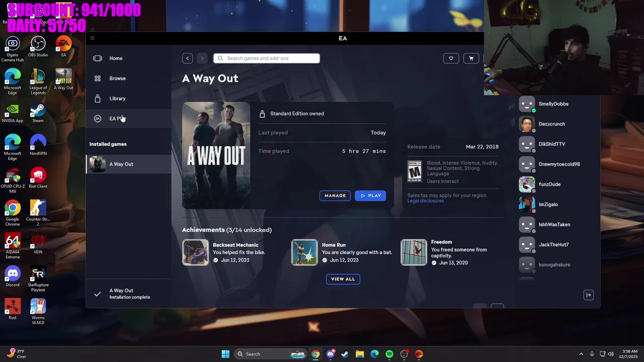Viewport: 644px width, 362px height.
Task: Focus the Search games and add-ons field
Action: [x=267, y=58]
